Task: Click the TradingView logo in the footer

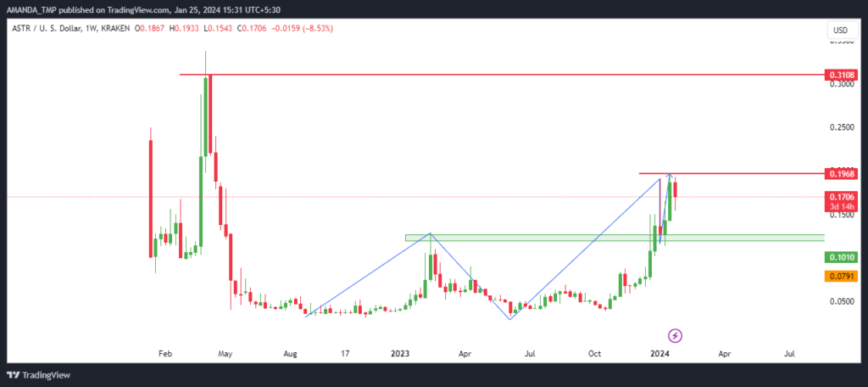Action: click(39, 375)
